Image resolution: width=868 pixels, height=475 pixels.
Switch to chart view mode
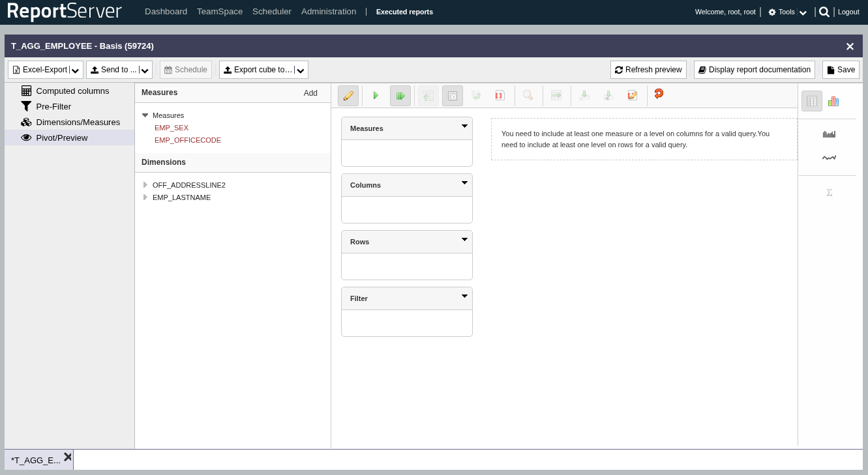pos(833,101)
